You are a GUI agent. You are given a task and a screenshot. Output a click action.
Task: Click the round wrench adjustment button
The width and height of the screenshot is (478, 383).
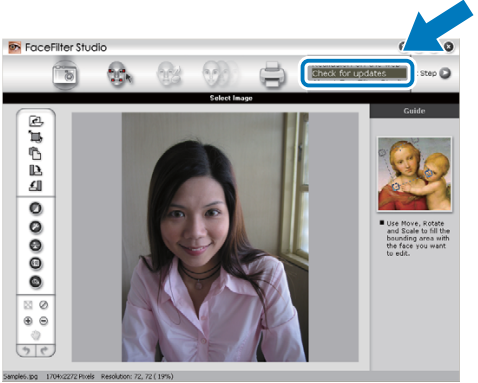(x=36, y=227)
